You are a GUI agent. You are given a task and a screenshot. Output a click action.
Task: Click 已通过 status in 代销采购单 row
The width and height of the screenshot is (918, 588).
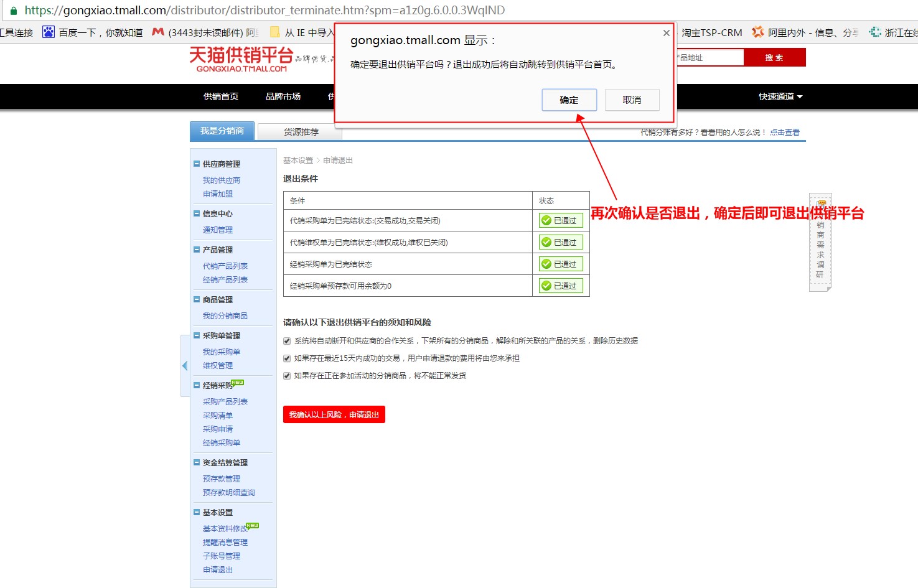point(561,220)
